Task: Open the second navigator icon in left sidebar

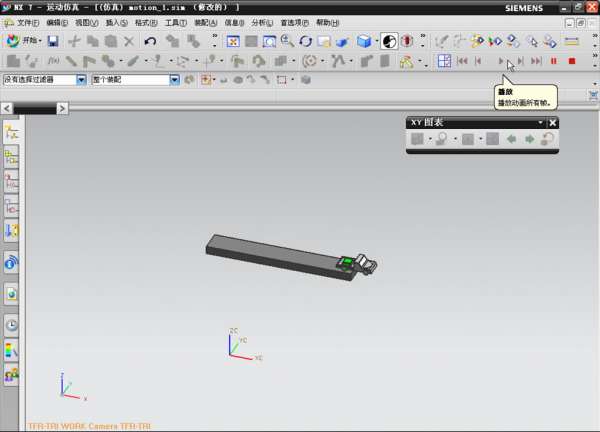Action: [11, 157]
